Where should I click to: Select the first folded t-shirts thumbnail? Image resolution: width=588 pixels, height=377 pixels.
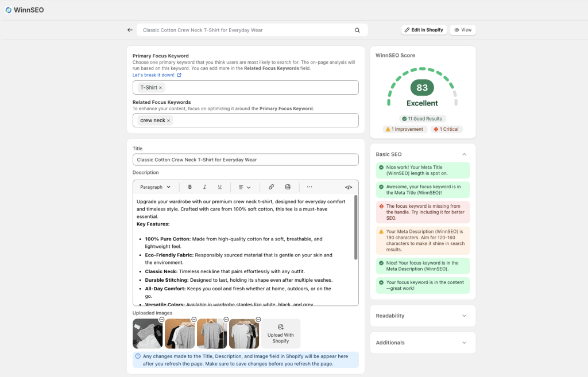point(148,333)
